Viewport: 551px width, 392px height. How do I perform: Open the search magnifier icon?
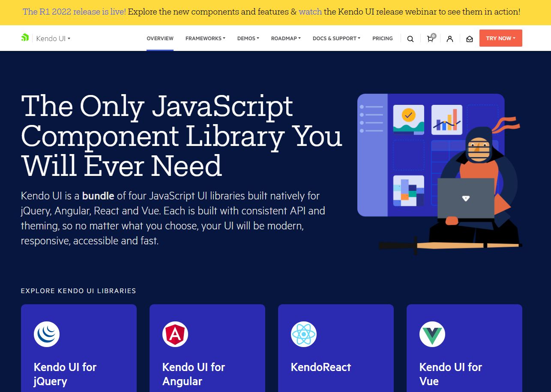(410, 39)
